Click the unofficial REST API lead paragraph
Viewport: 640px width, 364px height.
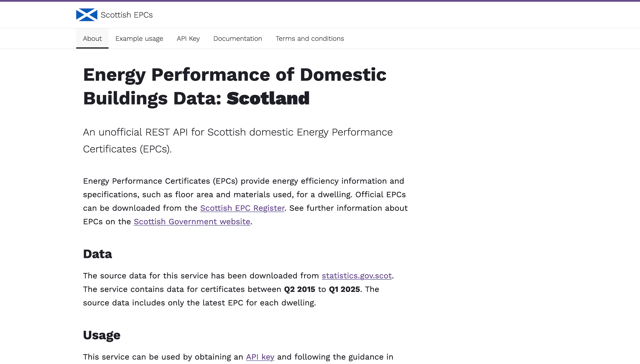(x=238, y=132)
